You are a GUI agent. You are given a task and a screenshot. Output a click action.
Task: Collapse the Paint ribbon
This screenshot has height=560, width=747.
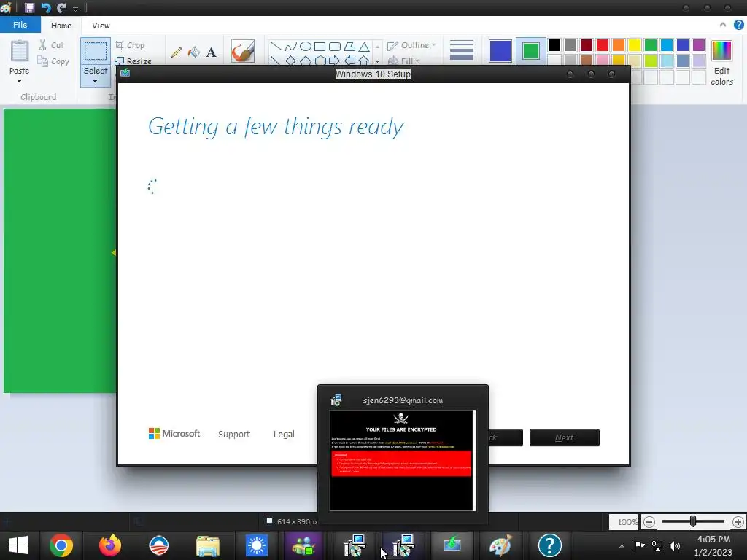click(x=723, y=25)
